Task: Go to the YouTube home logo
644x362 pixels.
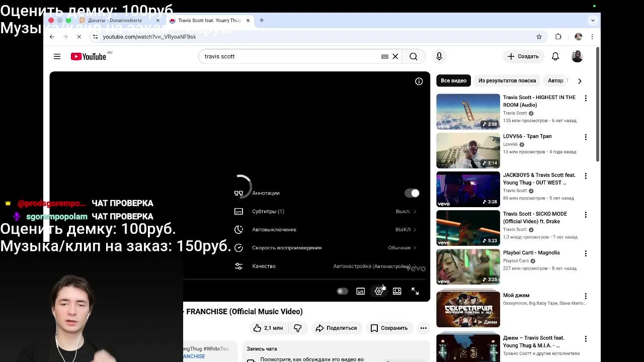Action: pos(89,56)
